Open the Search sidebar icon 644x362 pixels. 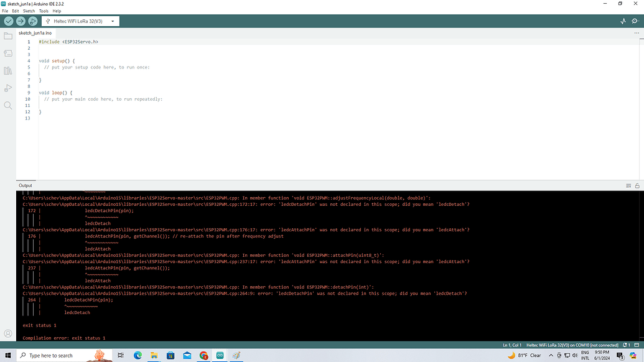coord(8,105)
